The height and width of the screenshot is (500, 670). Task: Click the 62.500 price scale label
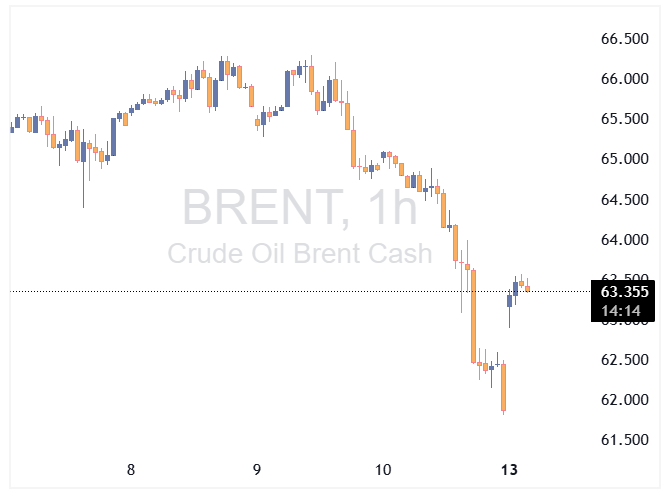pos(624,360)
